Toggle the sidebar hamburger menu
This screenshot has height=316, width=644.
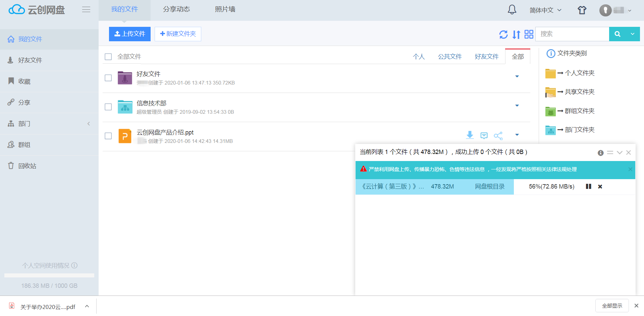tap(86, 10)
